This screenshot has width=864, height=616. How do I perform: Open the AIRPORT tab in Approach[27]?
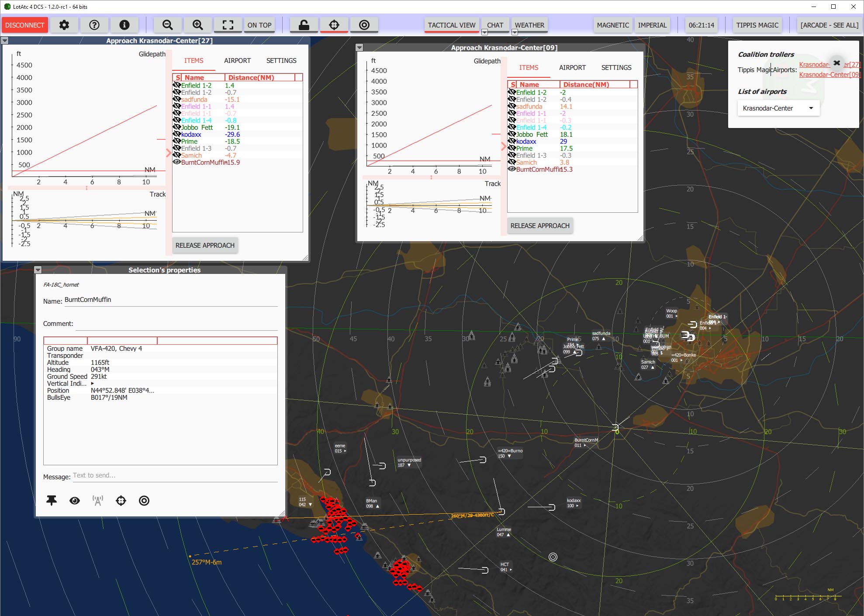[237, 61]
